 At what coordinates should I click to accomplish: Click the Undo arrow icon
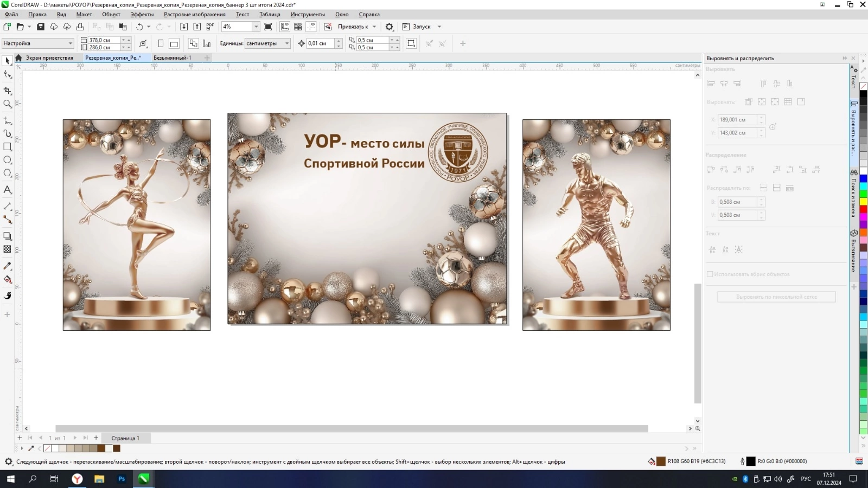(x=139, y=27)
